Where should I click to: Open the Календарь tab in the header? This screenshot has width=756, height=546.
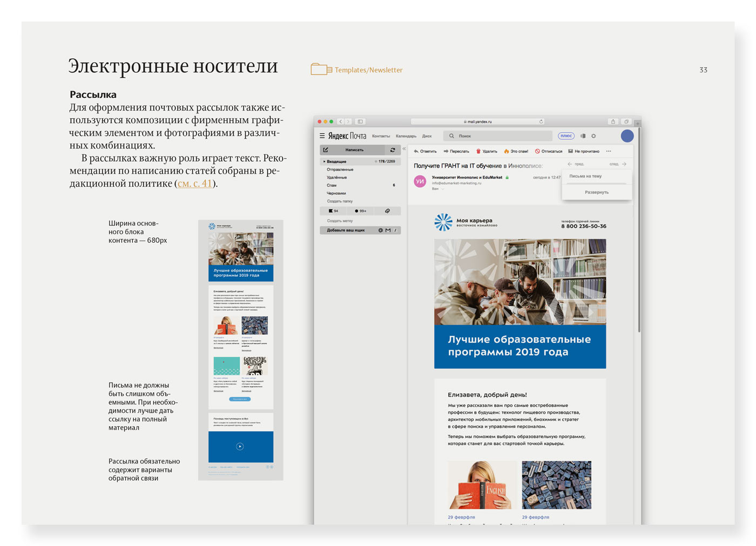406,136
